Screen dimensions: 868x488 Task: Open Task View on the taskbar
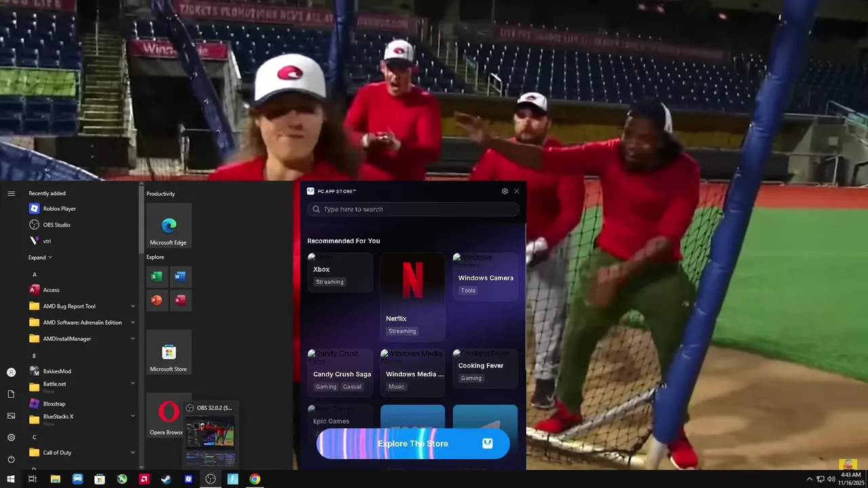point(32,479)
